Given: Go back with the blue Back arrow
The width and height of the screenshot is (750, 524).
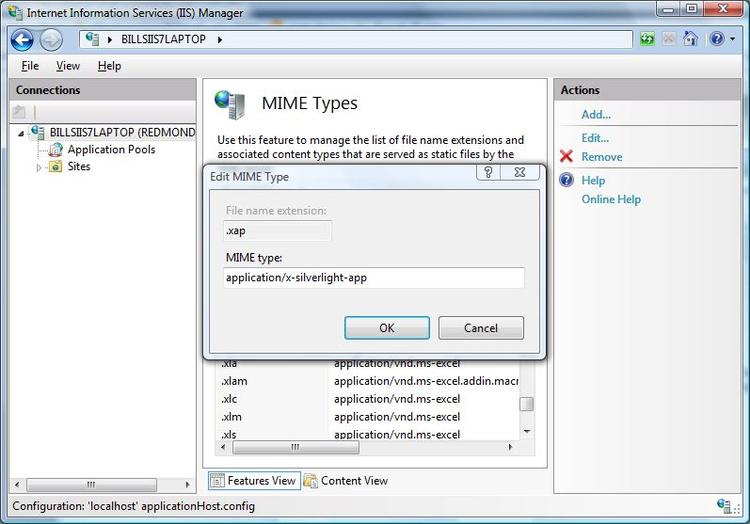Looking at the screenshot, I should pos(22,40).
